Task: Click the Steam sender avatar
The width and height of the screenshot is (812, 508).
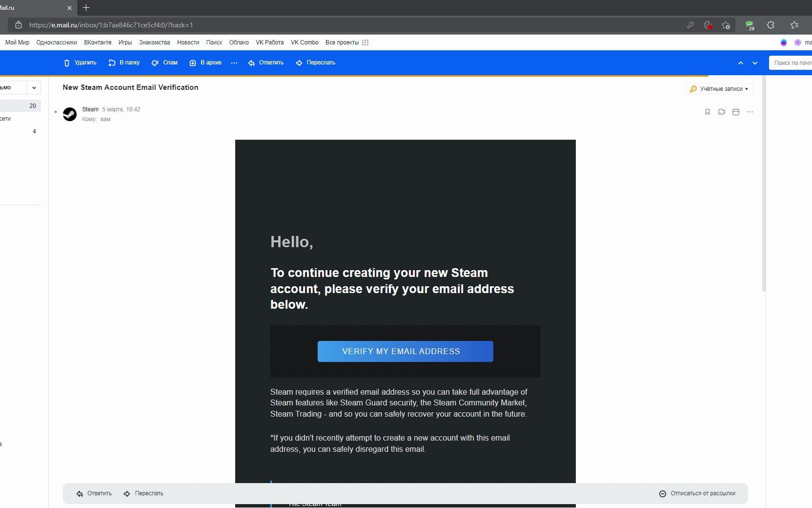Action: (70, 114)
